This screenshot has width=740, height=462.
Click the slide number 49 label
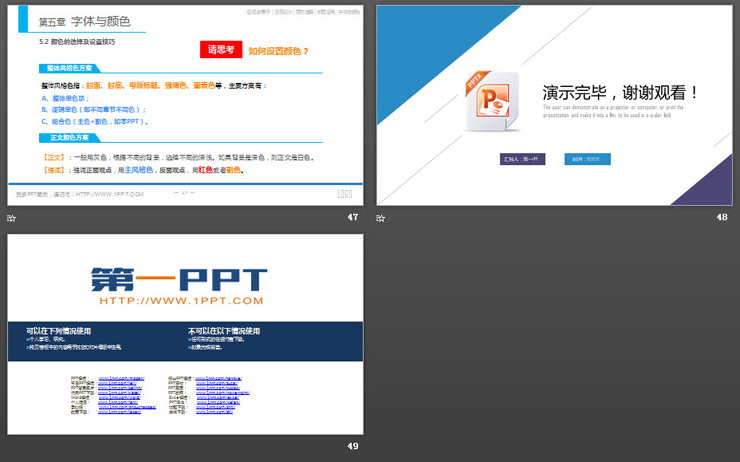(353, 446)
